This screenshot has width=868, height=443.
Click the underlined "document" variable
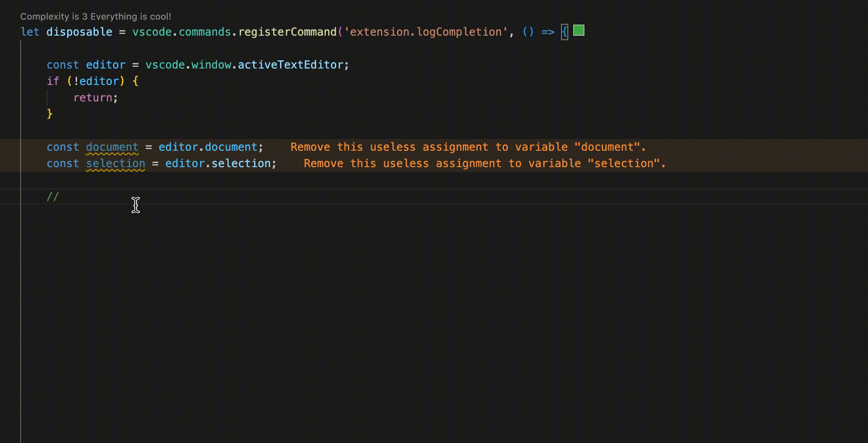click(112, 147)
